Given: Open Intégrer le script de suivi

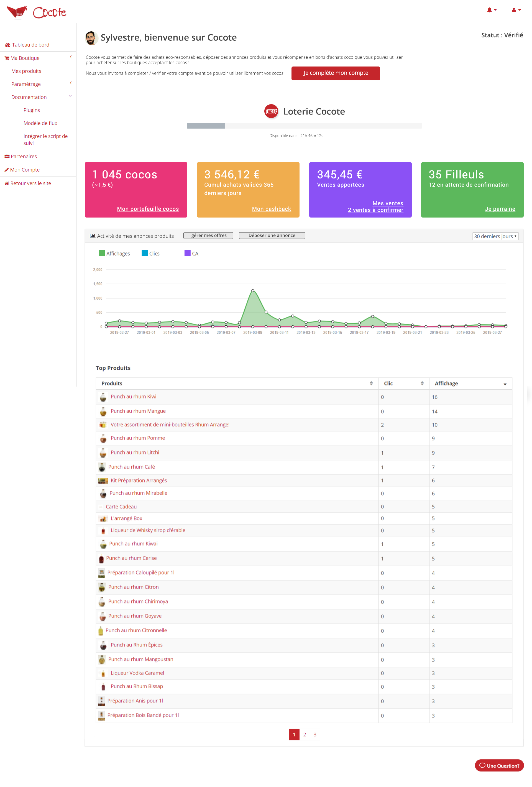Looking at the screenshot, I should point(45,139).
